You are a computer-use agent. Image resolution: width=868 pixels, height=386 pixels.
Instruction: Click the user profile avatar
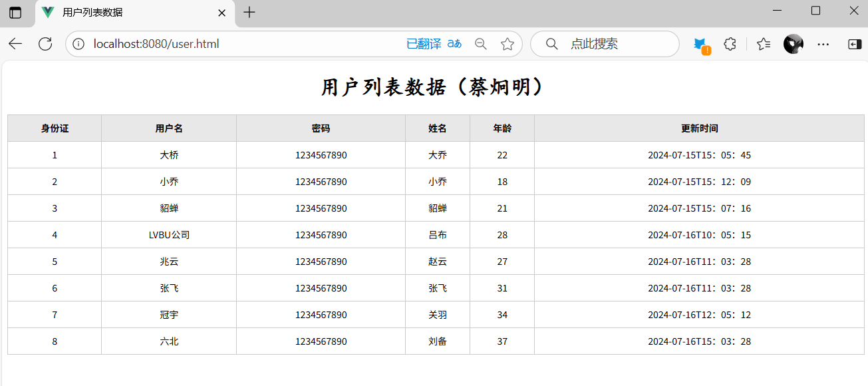(793, 44)
